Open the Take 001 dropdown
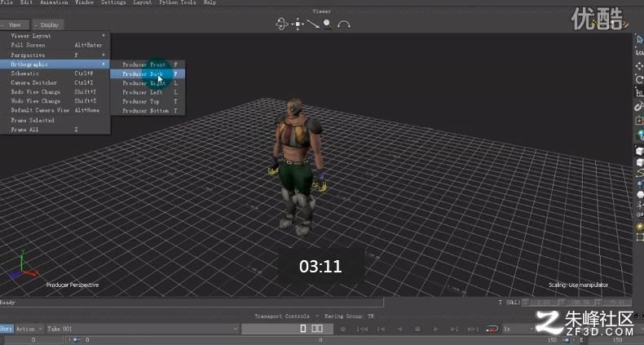 (142, 329)
